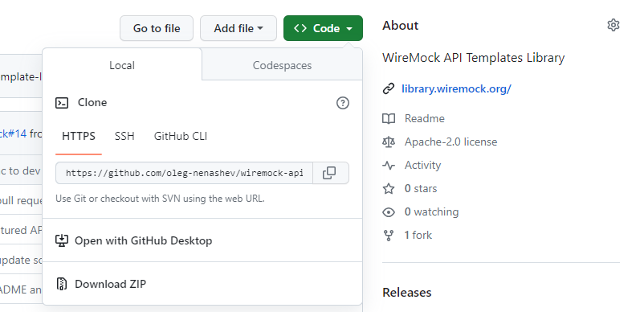Open the #14 pull request link

point(14,133)
